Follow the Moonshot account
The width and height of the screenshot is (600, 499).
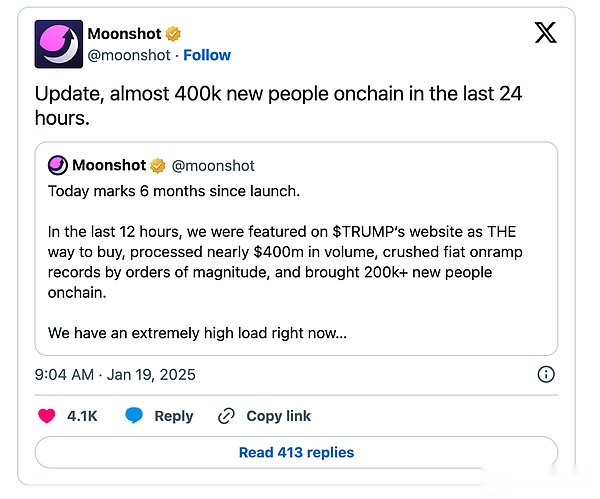[x=207, y=55]
